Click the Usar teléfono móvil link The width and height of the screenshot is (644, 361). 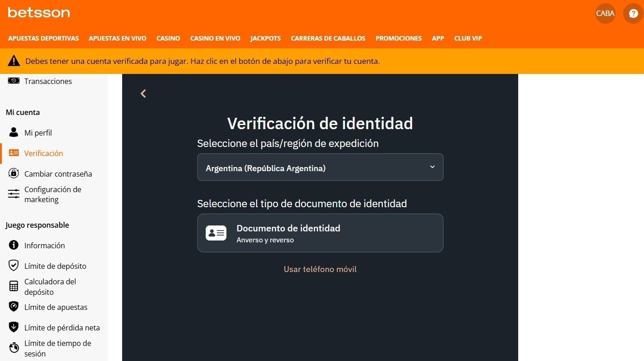[320, 269]
